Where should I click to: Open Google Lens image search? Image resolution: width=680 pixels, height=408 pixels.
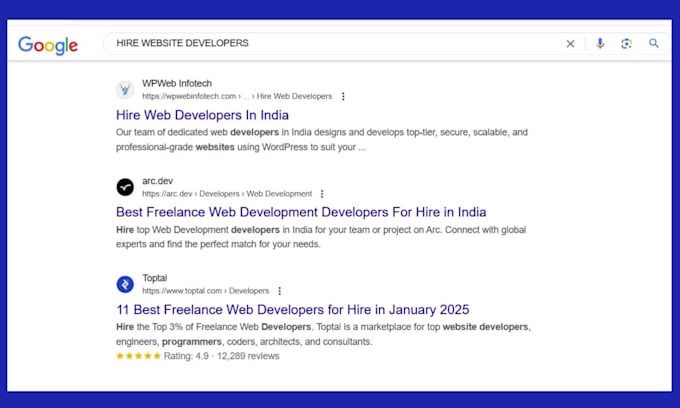pyautogui.click(x=627, y=44)
